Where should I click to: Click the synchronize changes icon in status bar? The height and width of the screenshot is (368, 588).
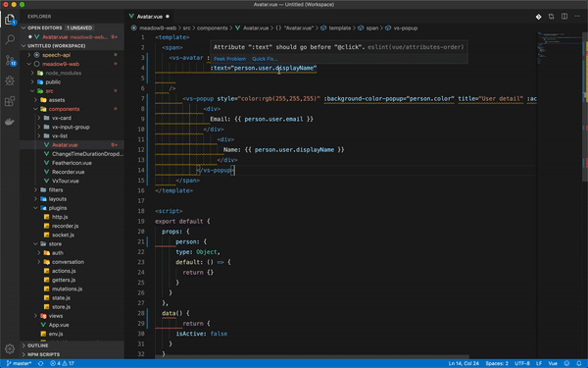pyautogui.click(x=40, y=363)
